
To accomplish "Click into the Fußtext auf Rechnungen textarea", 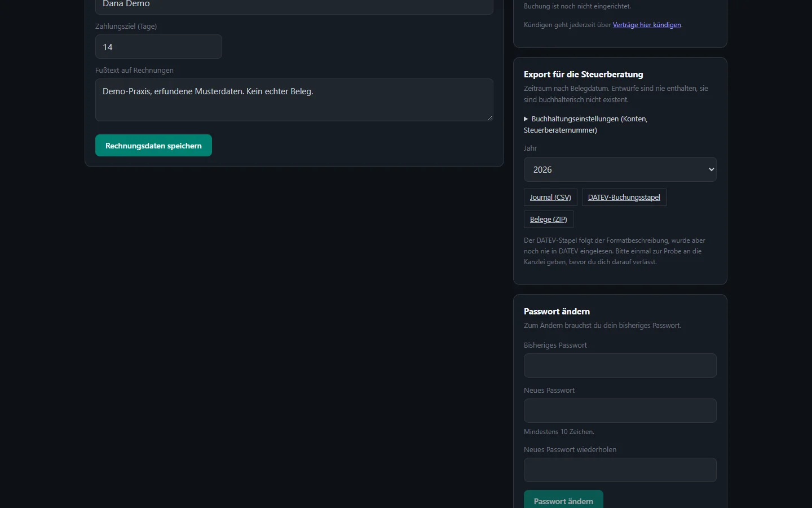I will pyautogui.click(x=294, y=100).
